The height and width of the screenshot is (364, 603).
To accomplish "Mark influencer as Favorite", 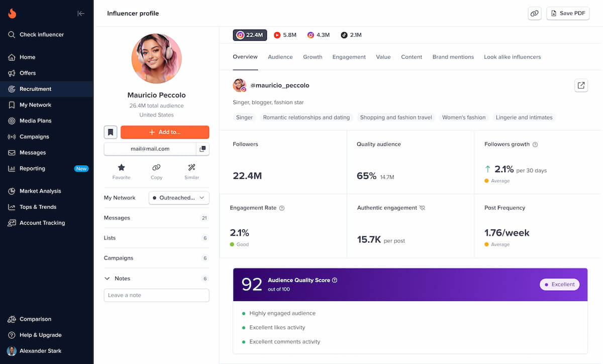I will pos(121,171).
